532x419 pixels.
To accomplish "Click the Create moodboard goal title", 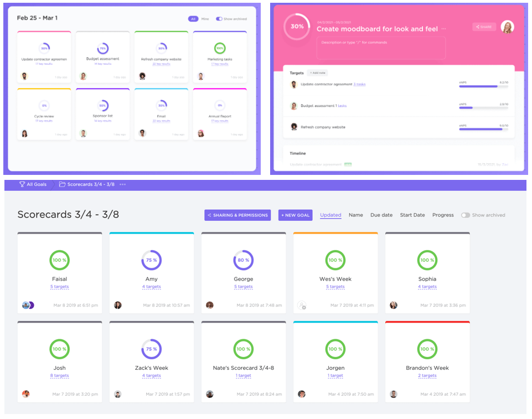I will click(377, 29).
